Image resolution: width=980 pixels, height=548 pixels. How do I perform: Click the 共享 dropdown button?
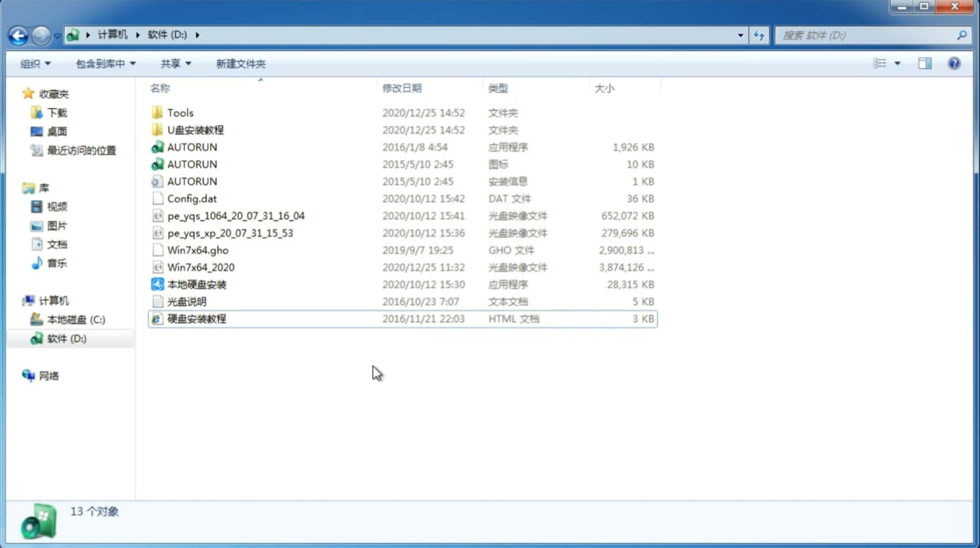(x=175, y=62)
